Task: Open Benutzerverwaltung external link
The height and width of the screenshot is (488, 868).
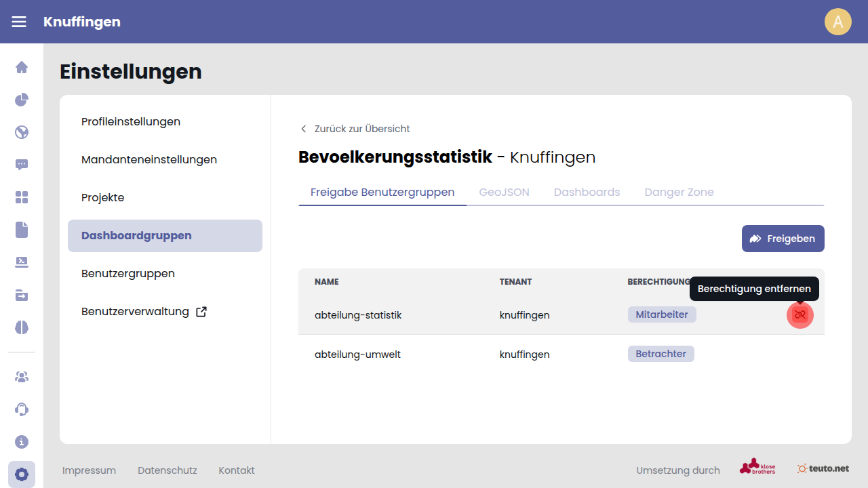Action: coord(144,312)
